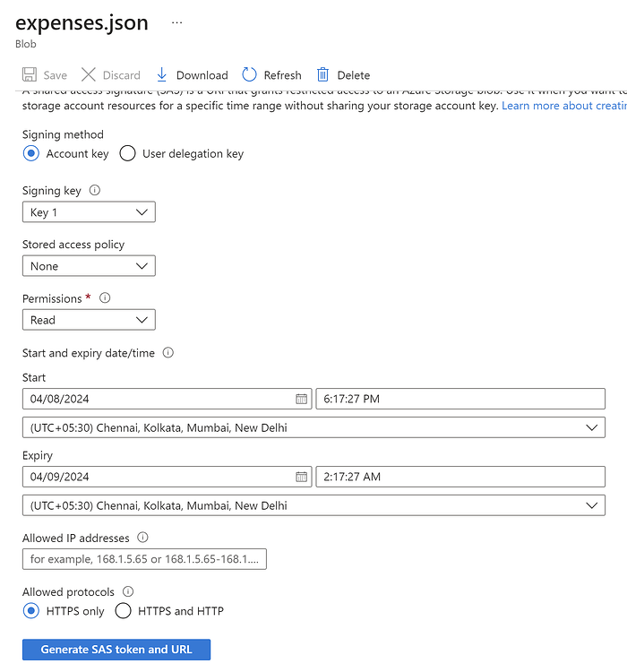This screenshot has width=627, height=672.
Task: Open the Stored access policy dropdown
Action: [89, 266]
